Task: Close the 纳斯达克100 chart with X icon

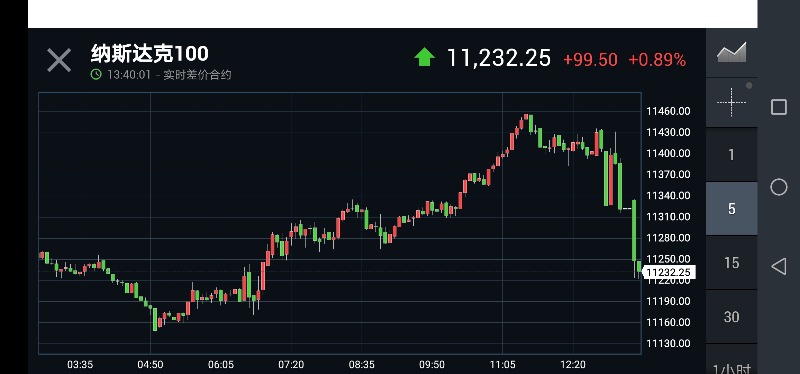Action: 59,60
